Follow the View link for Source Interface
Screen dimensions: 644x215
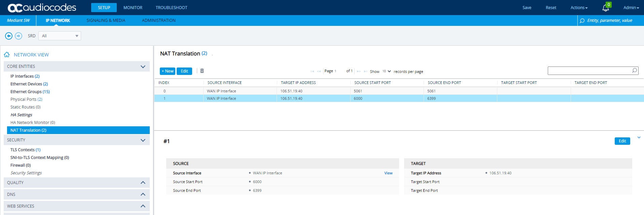[388, 173]
